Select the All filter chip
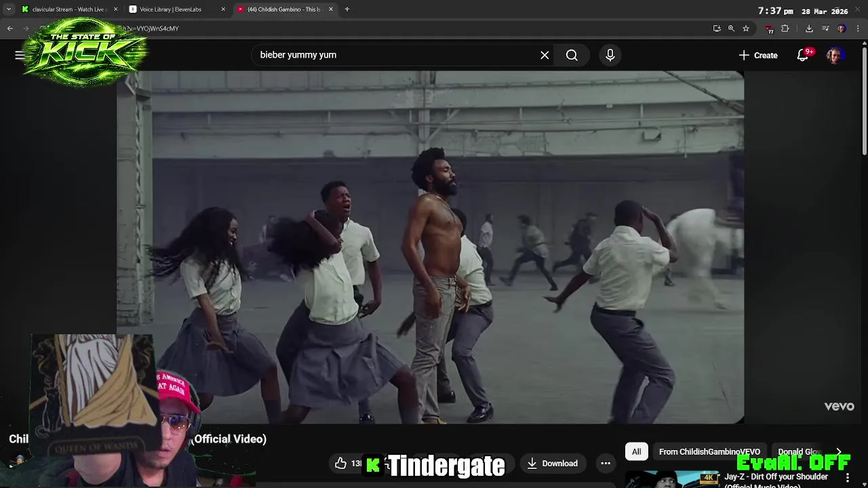The height and width of the screenshot is (488, 868). tap(636, 451)
